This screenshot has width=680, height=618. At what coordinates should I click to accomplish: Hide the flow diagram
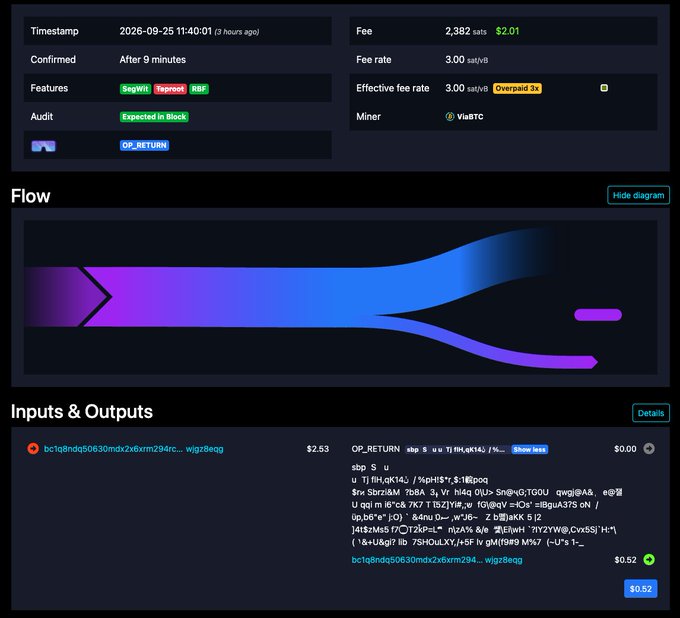click(638, 195)
